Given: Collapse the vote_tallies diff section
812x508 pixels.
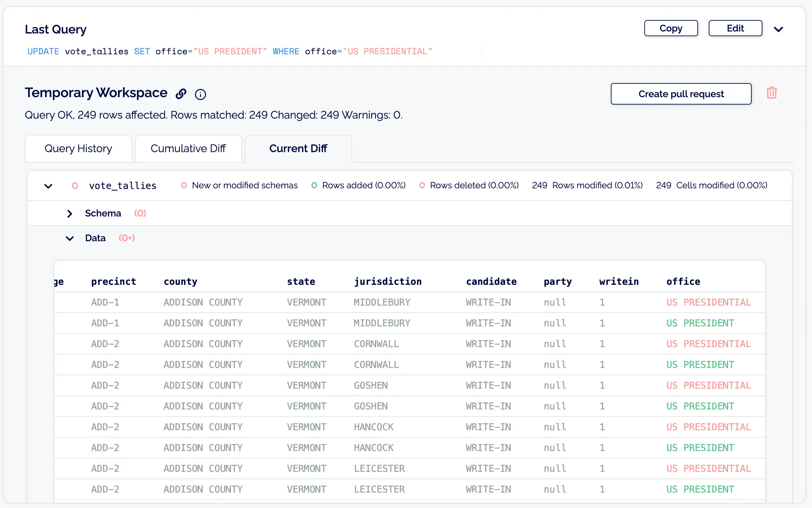Looking at the screenshot, I should [x=48, y=186].
